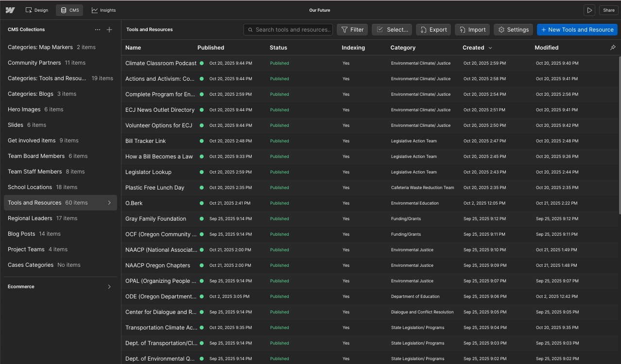The image size is (621, 364).
Task: Click the Category column header
Action: tap(403, 48)
